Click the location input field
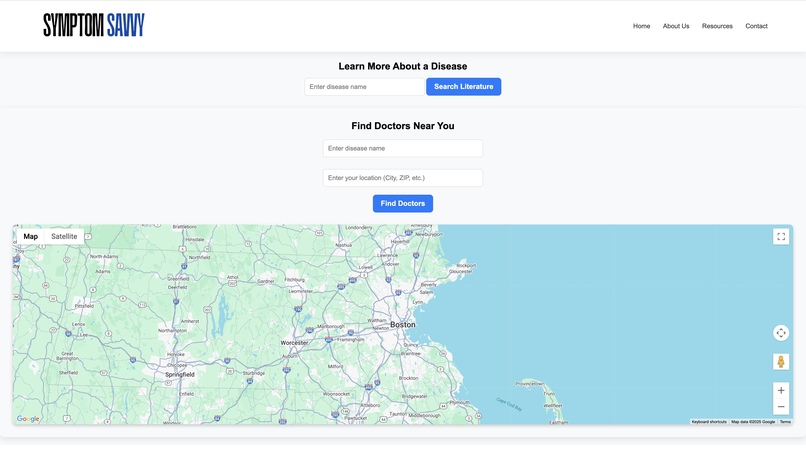 point(402,178)
